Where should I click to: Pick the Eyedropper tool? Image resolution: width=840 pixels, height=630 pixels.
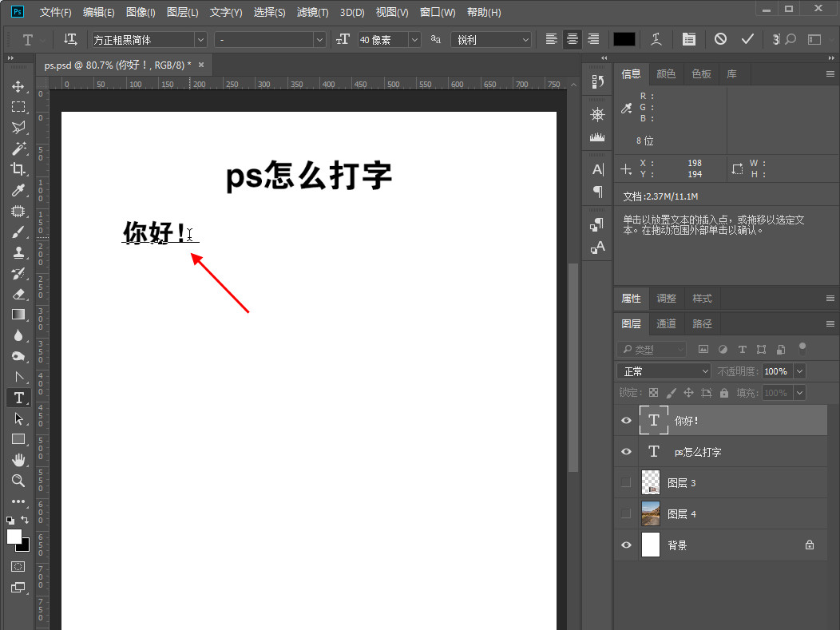point(18,190)
